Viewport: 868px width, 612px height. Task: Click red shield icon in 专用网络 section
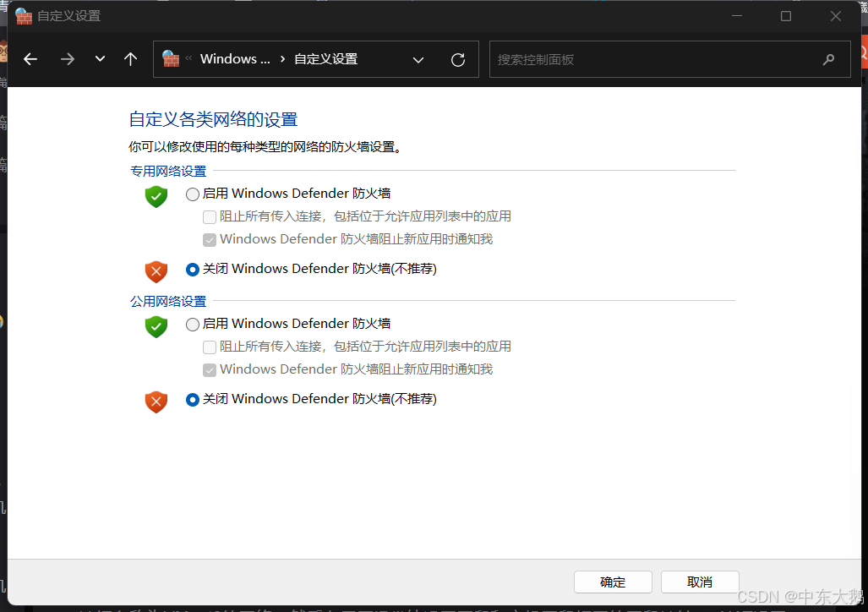[156, 271]
